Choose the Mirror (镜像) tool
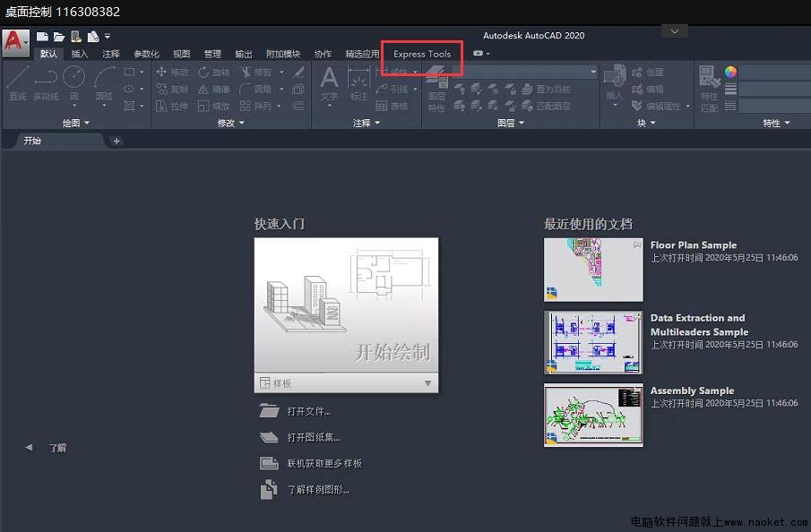 pyautogui.click(x=213, y=89)
